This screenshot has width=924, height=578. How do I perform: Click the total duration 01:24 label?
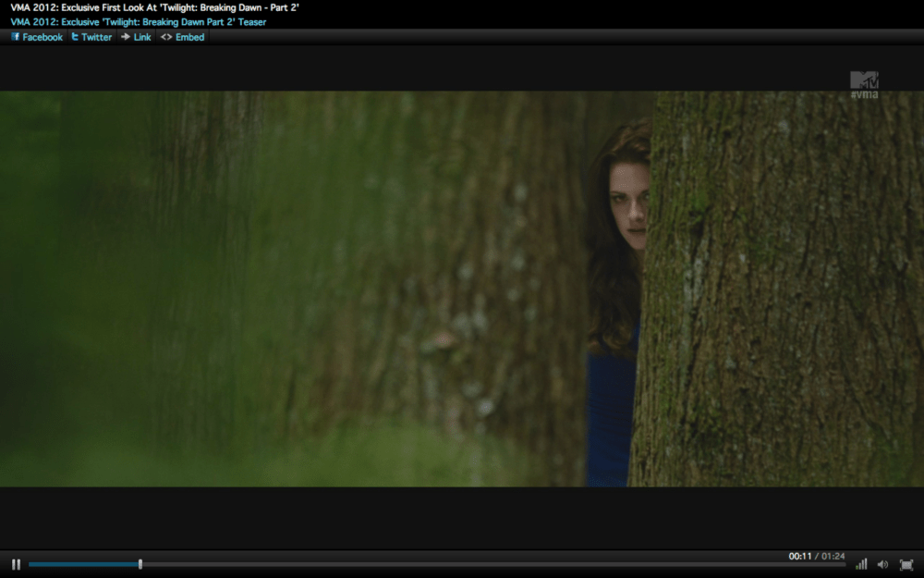point(833,556)
